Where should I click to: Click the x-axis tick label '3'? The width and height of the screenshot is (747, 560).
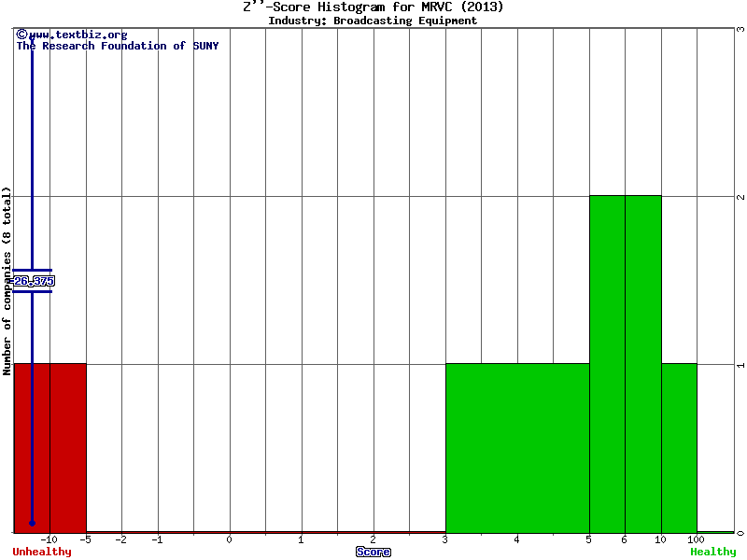tap(445, 539)
